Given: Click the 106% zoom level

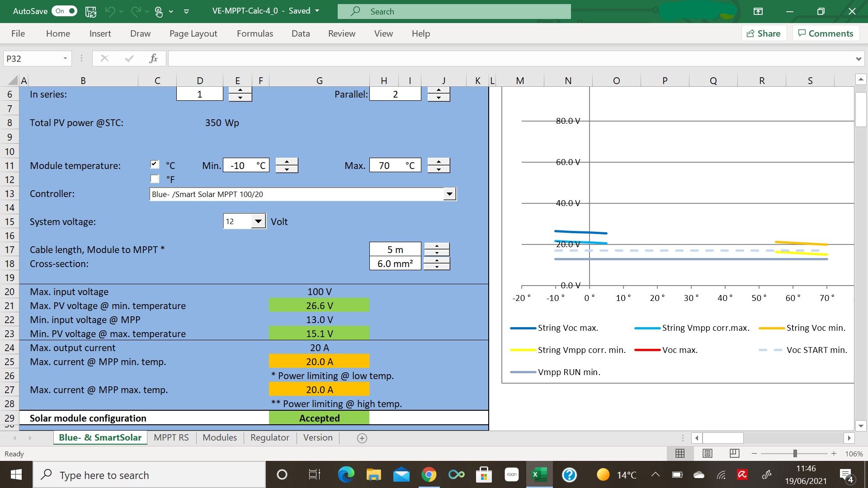Looking at the screenshot, I should coord(854,454).
